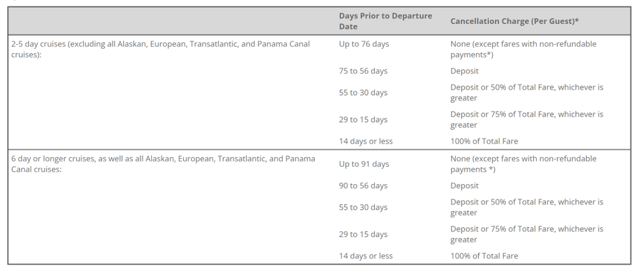Click the "75 to 56 days" cell
This screenshot has height=273, width=644.
[363, 71]
